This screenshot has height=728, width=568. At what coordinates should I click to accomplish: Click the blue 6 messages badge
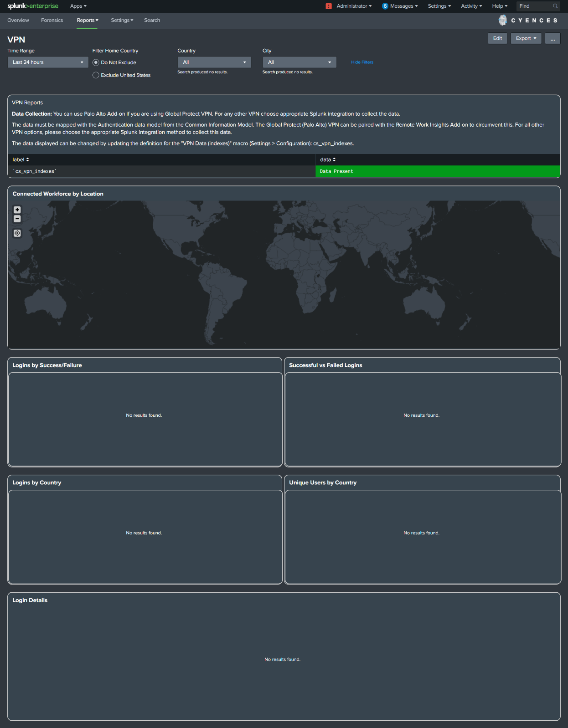pyautogui.click(x=385, y=6)
